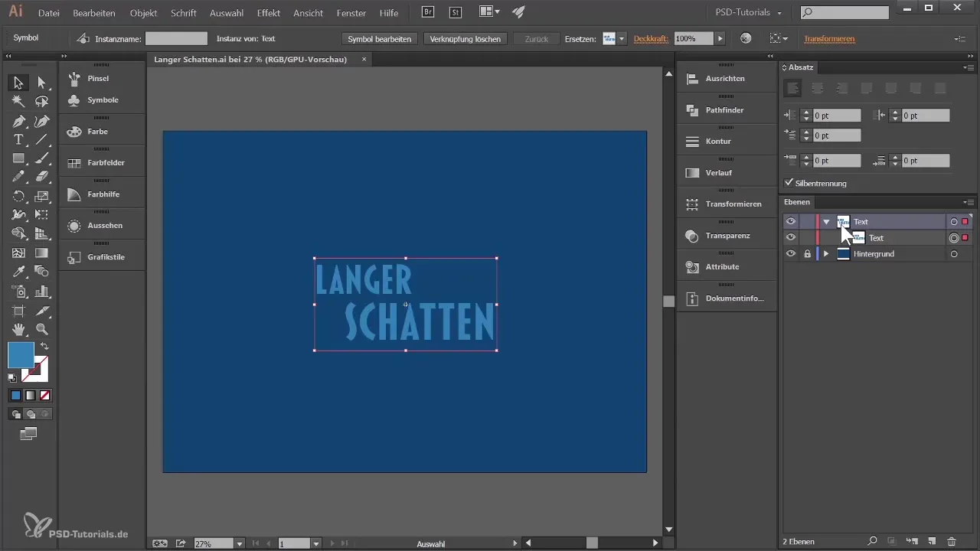This screenshot has height=551, width=980.
Task: Open the Bearbeiten menu
Action: pyautogui.click(x=94, y=13)
